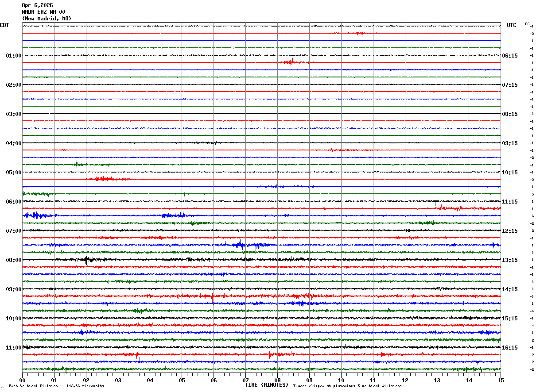Click the "UTC" timezone header
536x392 pixels.
click(512, 25)
